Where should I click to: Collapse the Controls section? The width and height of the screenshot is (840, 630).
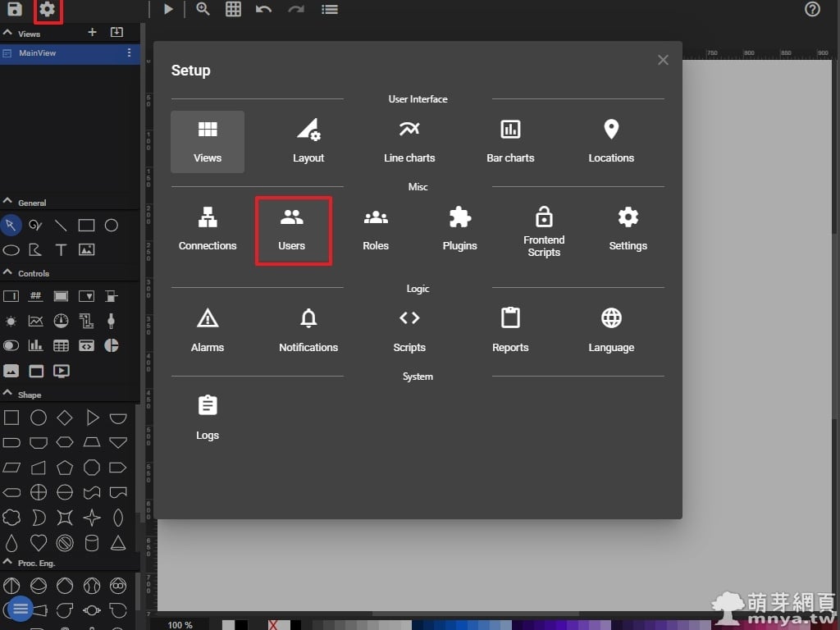tap(8, 272)
